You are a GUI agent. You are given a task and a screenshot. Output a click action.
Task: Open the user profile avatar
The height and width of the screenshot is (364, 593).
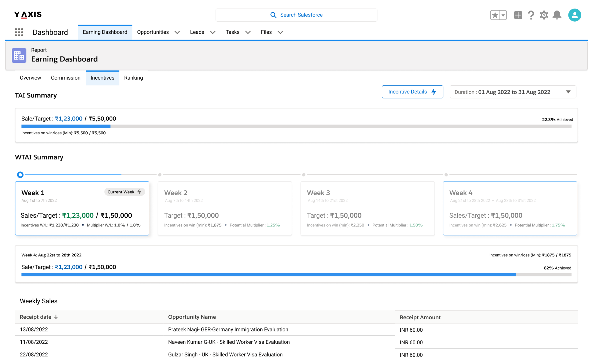tap(575, 15)
